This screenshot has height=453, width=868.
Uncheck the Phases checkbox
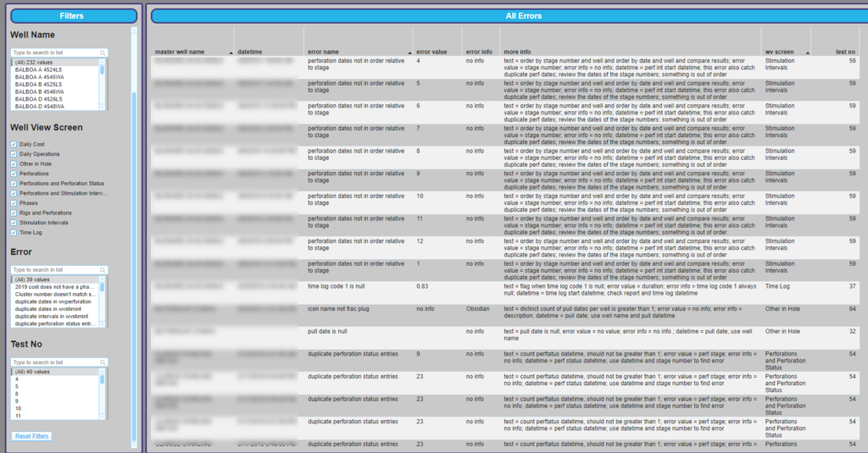pos(14,203)
